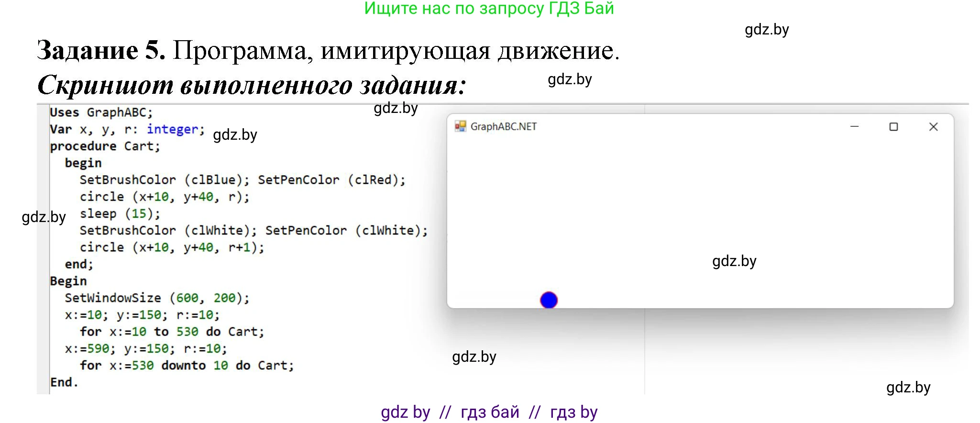Minimize the GraphABC.NET window
The width and height of the screenshot is (980, 423).
pyautogui.click(x=854, y=127)
